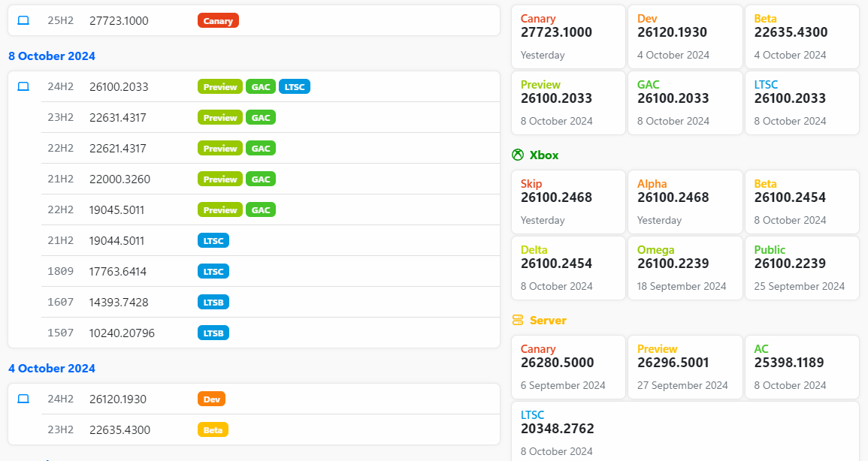Image resolution: width=868 pixels, height=461 pixels.
Task: Click the GAC badge on 22631.4317 row
Action: point(261,118)
